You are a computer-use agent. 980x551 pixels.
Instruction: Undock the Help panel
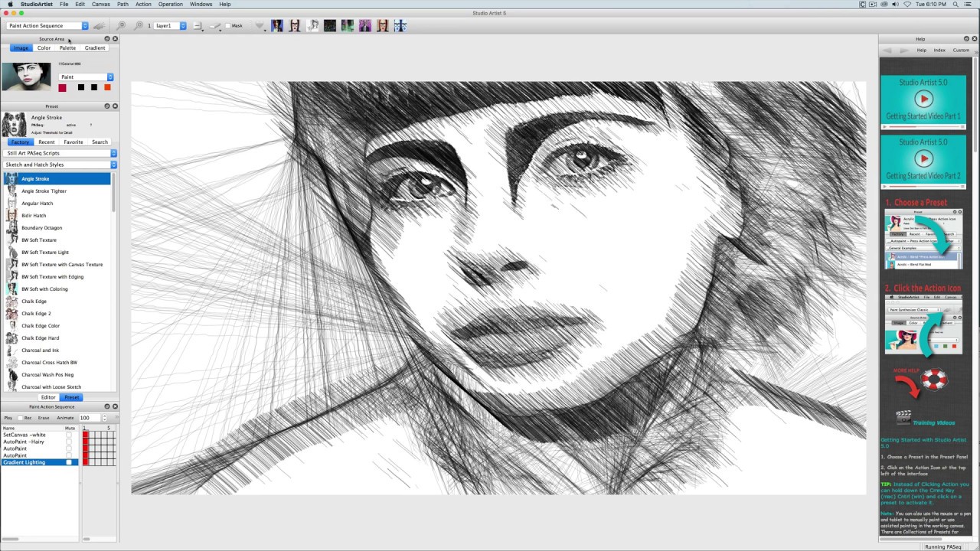965,39
